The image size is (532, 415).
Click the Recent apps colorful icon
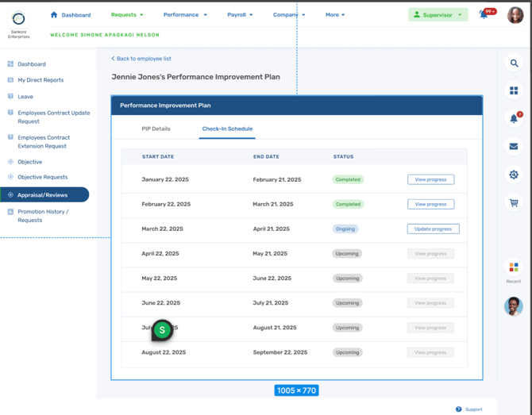pyautogui.click(x=514, y=267)
